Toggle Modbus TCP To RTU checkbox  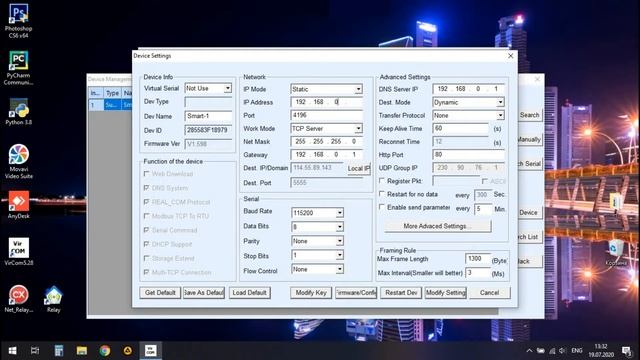(147, 216)
